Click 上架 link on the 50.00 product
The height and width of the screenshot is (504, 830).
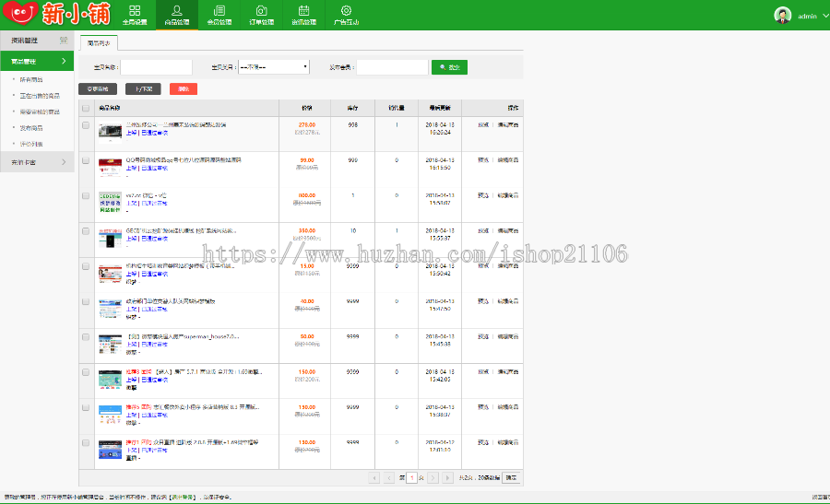coord(131,345)
